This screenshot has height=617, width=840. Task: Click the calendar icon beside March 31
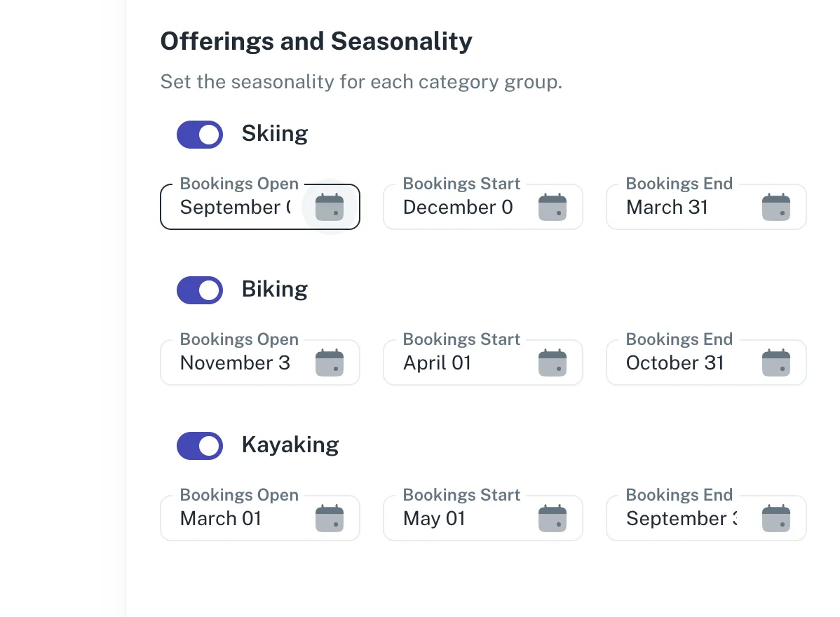click(775, 206)
